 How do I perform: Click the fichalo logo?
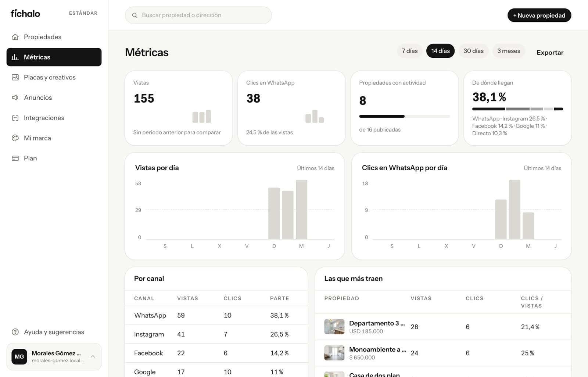(25, 13)
